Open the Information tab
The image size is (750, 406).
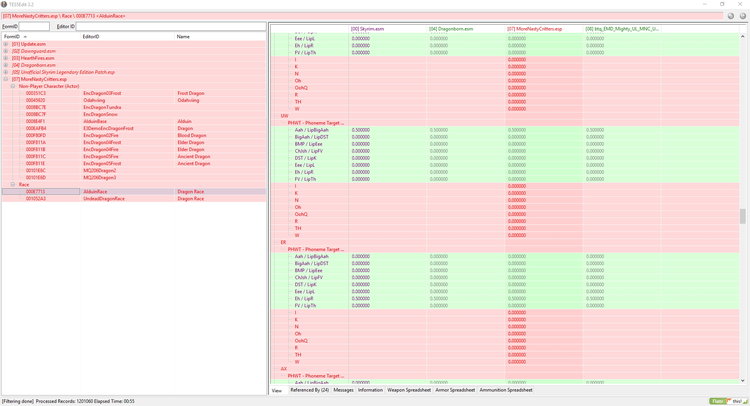click(370, 390)
